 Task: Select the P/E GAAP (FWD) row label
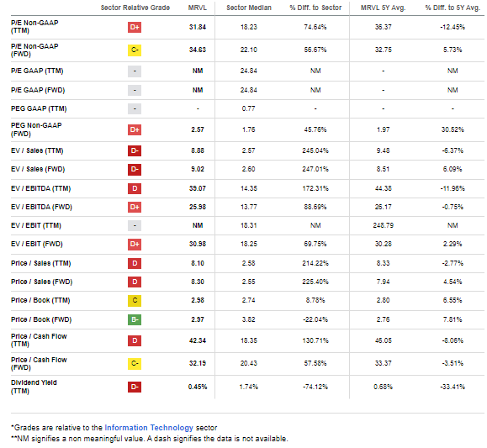pyautogui.click(x=38, y=90)
